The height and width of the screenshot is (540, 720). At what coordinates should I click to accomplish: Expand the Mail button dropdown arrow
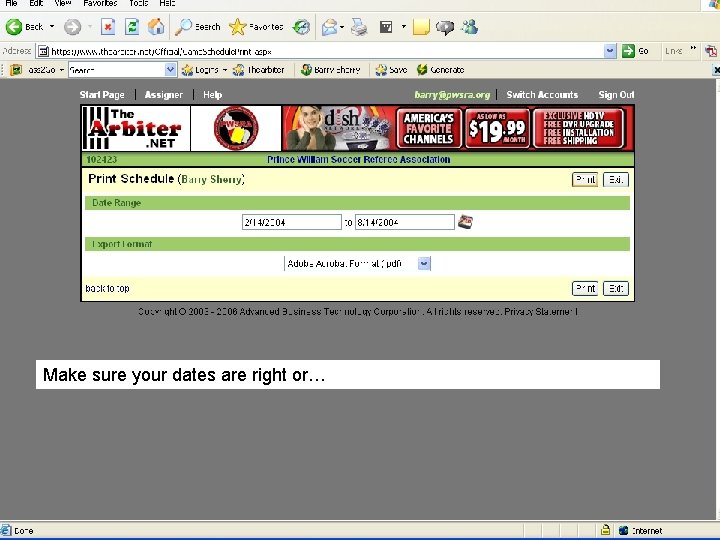(x=342, y=27)
